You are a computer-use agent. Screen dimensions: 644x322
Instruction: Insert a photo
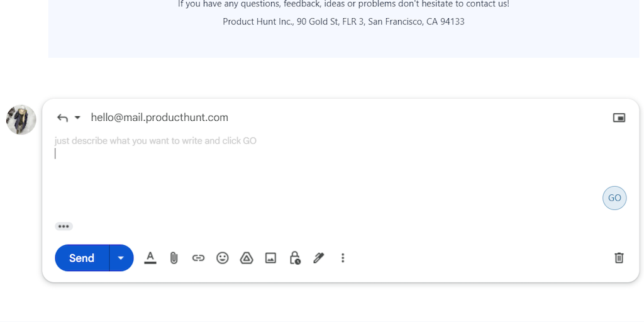(x=270, y=258)
